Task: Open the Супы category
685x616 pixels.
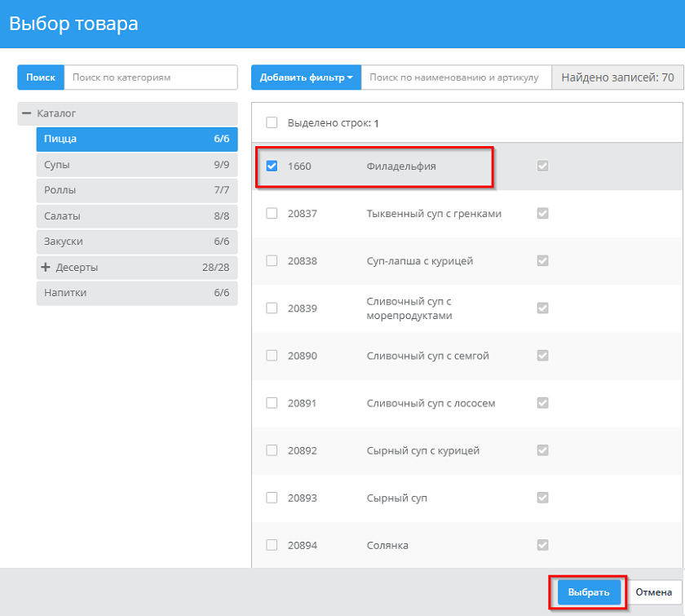Action: click(136, 165)
